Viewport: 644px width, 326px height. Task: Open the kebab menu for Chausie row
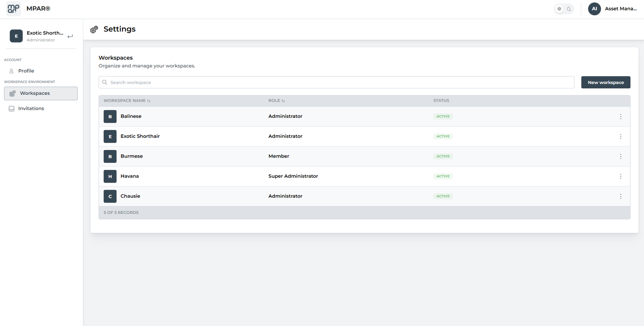[x=620, y=196]
